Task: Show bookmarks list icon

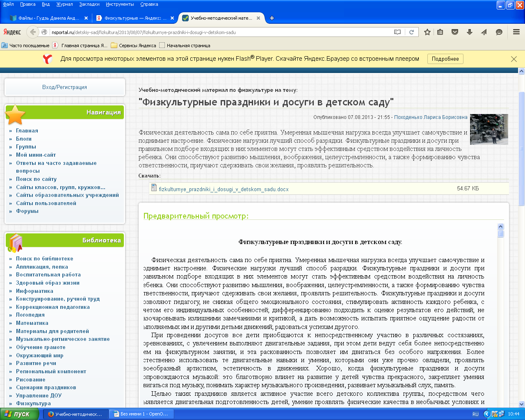Action: 440,32
